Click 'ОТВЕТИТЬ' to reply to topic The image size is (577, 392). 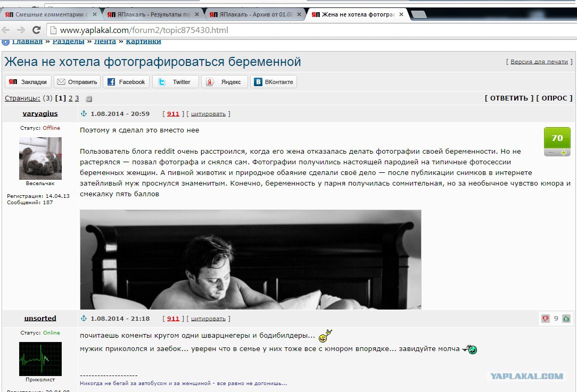click(509, 98)
